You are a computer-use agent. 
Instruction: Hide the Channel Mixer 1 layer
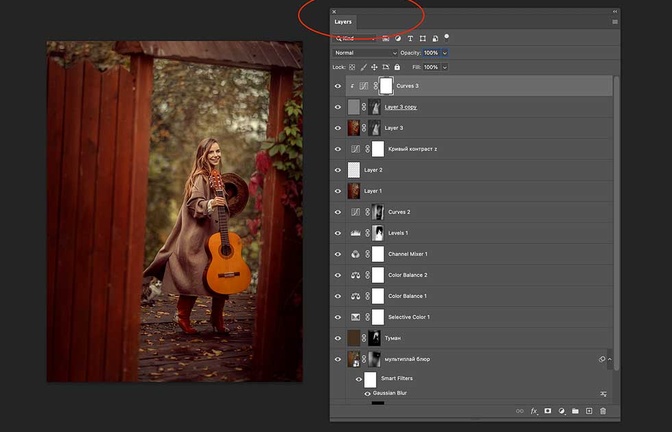pyautogui.click(x=338, y=254)
